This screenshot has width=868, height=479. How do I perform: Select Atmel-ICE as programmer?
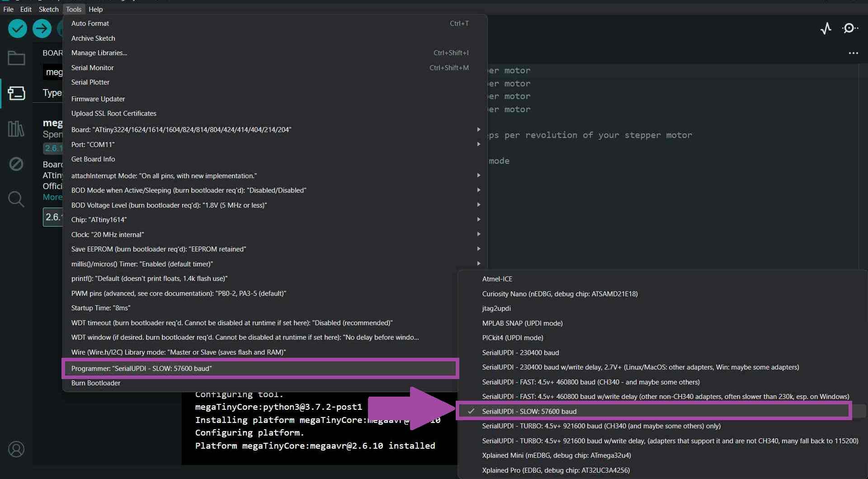click(497, 279)
